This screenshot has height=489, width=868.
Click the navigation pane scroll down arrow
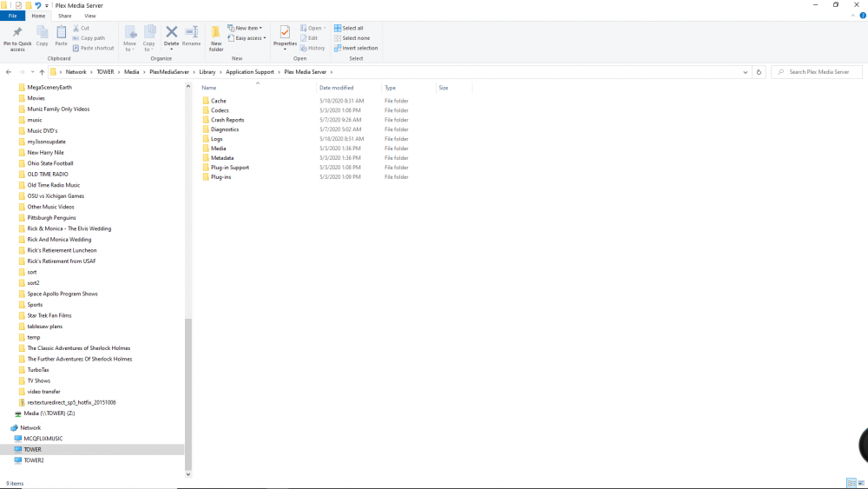[x=188, y=474]
